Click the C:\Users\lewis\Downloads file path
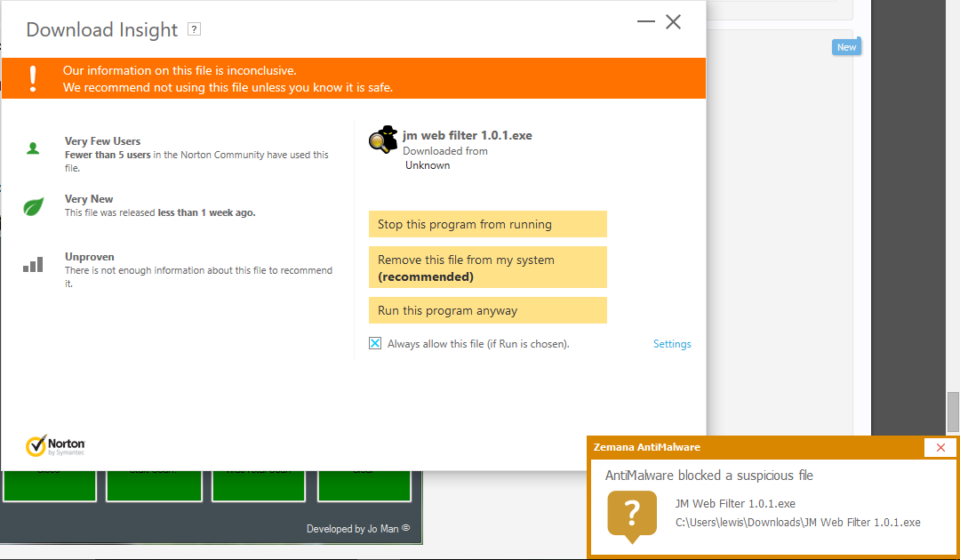960x560 pixels. point(797,522)
